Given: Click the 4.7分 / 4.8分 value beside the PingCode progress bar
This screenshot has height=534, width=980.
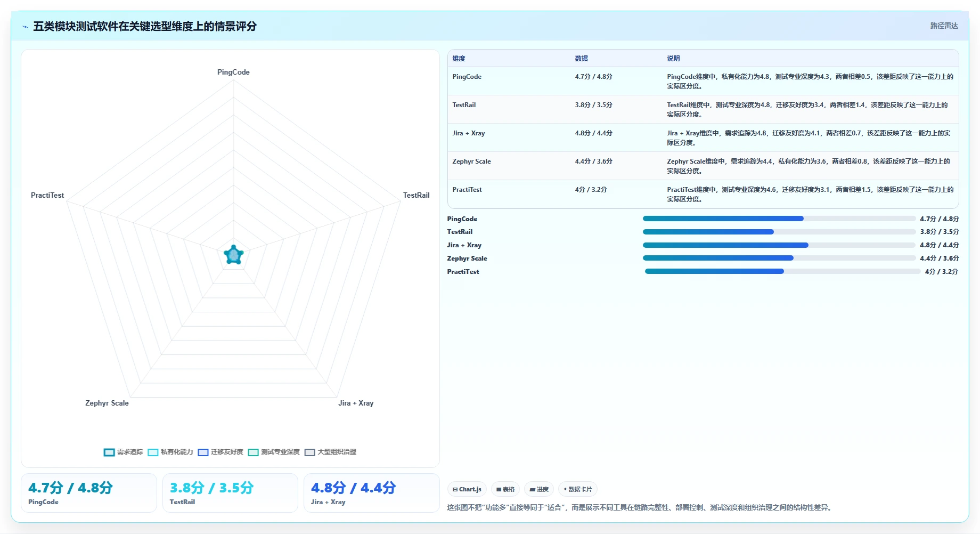Looking at the screenshot, I should click(x=939, y=219).
